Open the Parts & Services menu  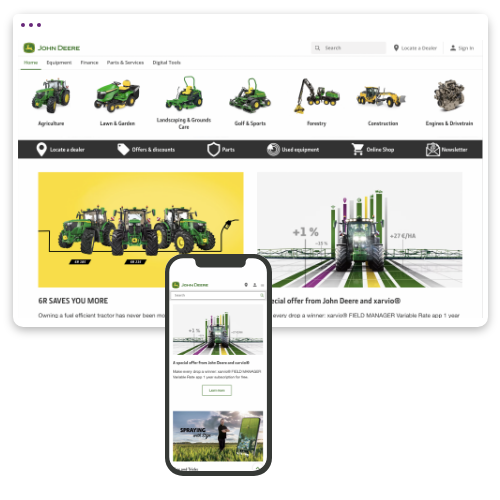125,63
